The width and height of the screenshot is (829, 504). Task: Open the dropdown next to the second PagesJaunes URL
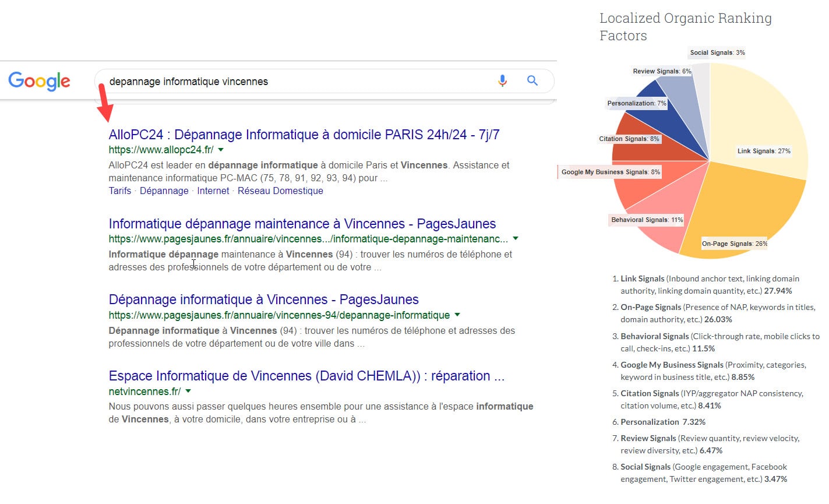point(457,315)
